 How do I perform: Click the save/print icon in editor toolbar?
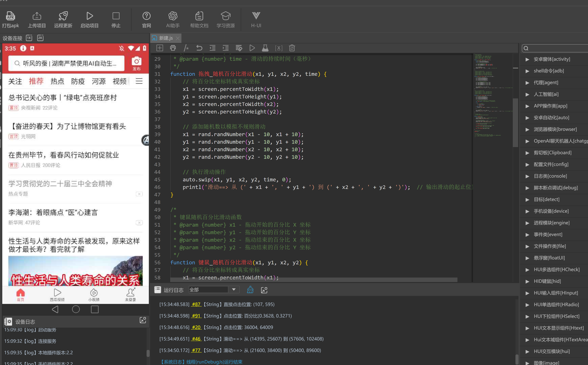coord(173,48)
